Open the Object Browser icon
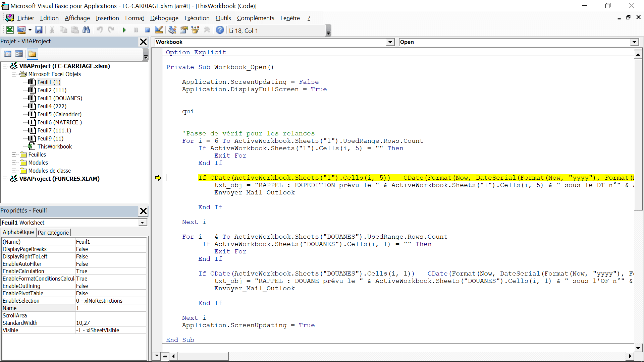 tap(195, 30)
